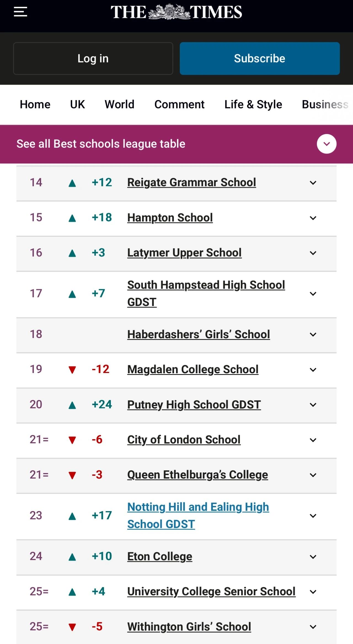Viewport: 353px width, 644px height.
Task: Expand Magdalen College School row chevron
Action: coord(313,370)
